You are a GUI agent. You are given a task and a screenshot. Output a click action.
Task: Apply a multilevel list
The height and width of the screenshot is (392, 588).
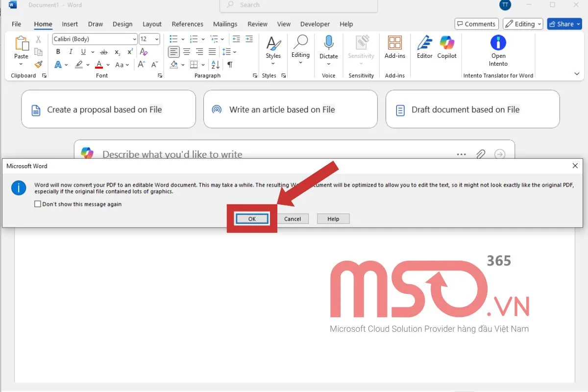[214, 39]
